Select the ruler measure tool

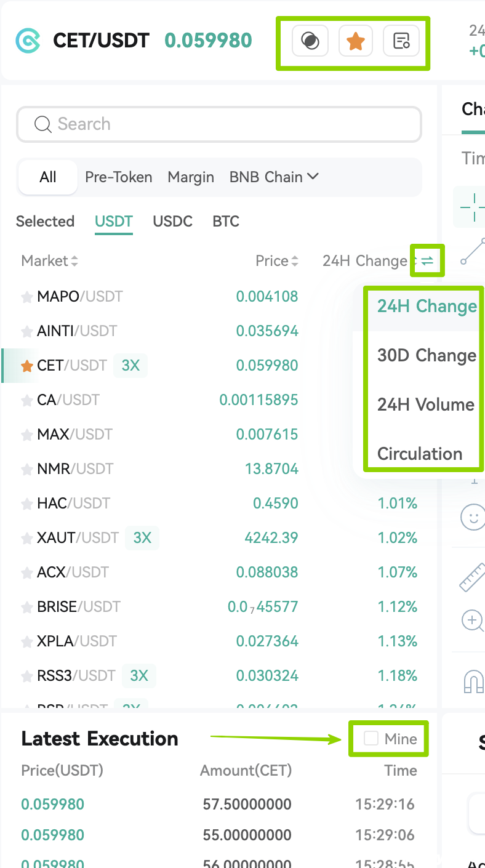473,576
